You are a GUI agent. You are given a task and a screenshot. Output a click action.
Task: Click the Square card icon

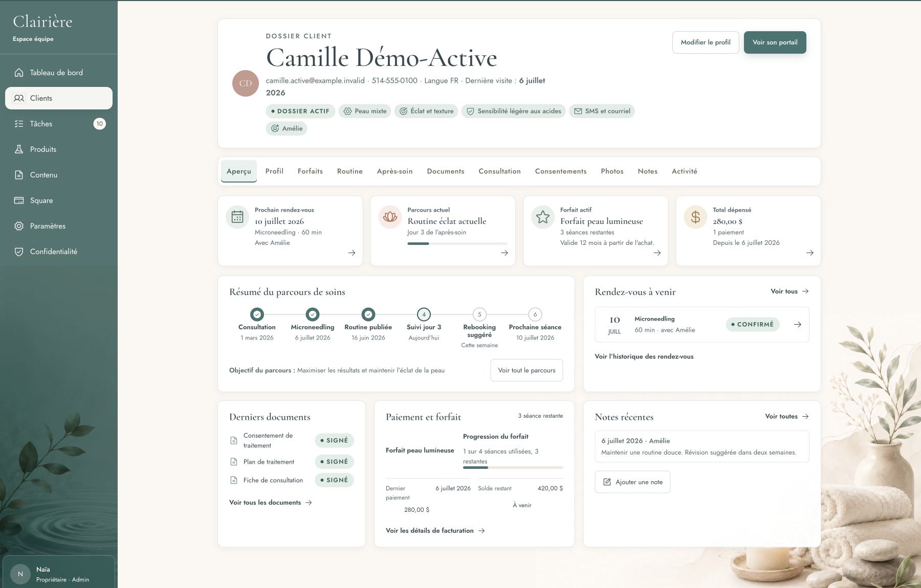[x=19, y=200]
